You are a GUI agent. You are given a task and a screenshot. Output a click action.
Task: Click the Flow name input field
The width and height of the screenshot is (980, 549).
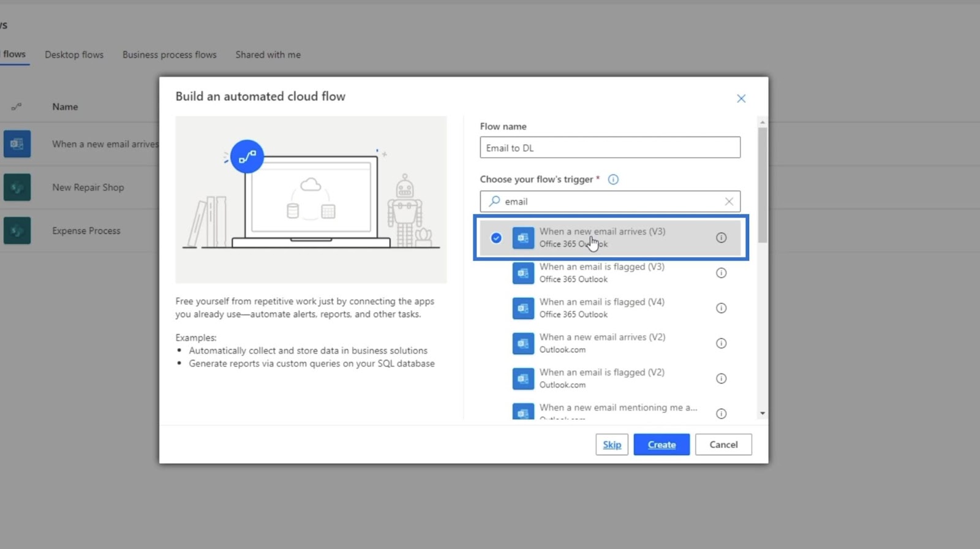point(610,148)
